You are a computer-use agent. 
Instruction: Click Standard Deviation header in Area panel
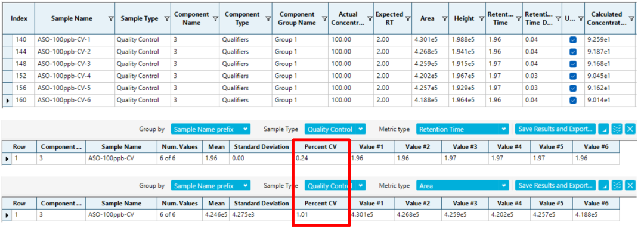tap(261, 204)
